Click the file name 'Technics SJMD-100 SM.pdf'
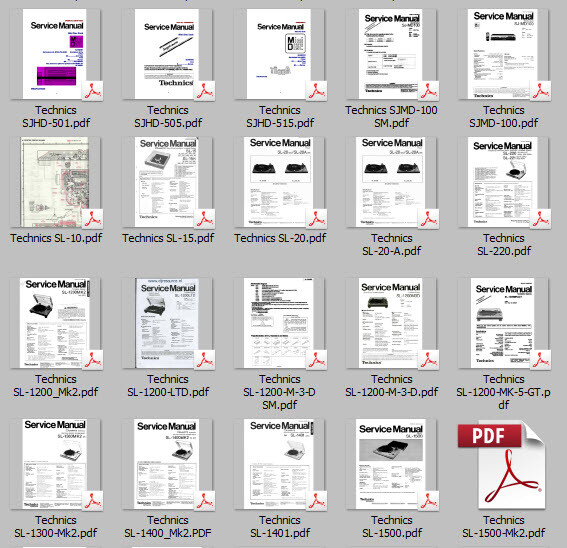Viewport: 567px width, 548px height. tap(391, 116)
